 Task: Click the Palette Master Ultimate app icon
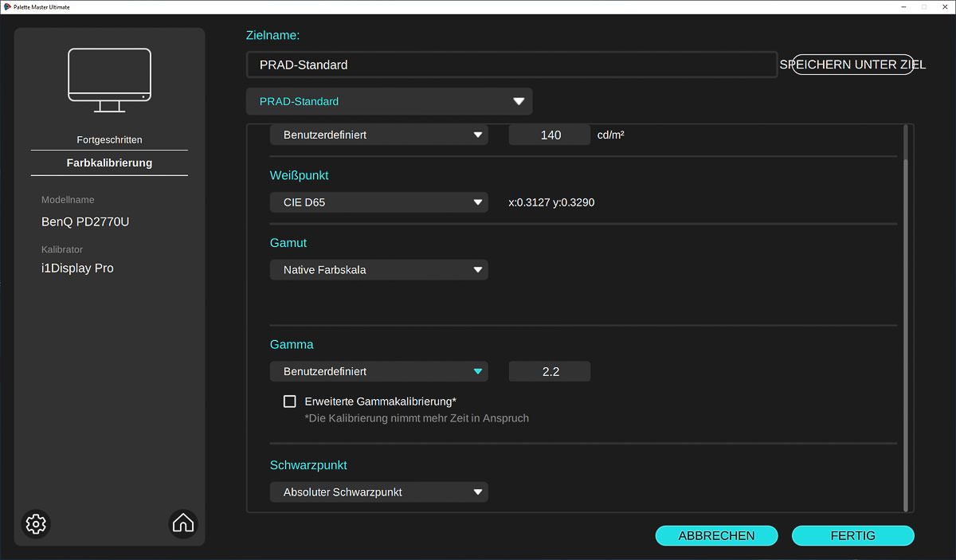7,6
